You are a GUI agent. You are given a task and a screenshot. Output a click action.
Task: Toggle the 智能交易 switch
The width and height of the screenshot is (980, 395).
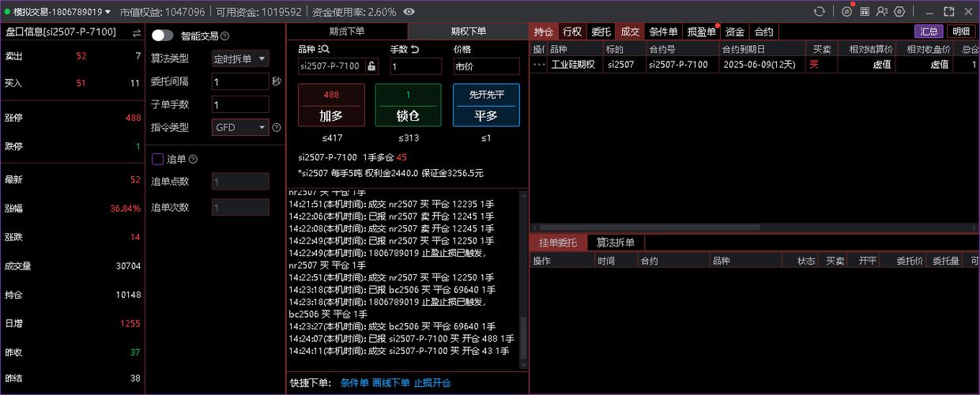[x=163, y=36]
